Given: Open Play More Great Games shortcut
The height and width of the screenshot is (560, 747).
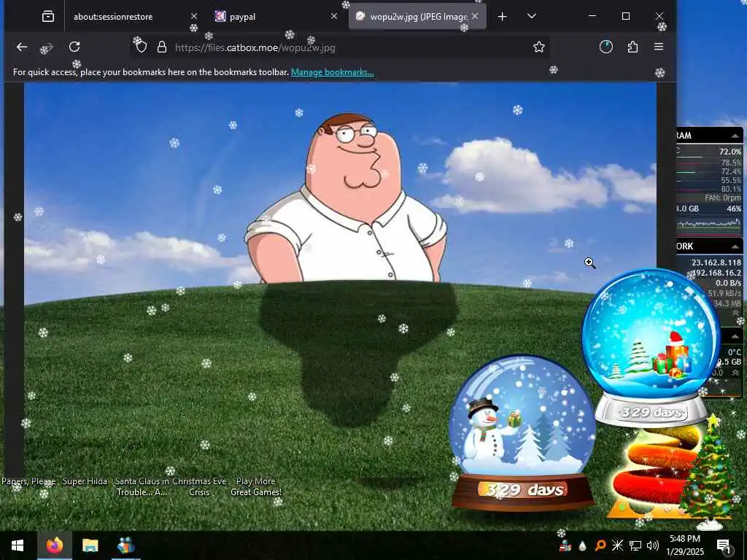Looking at the screenshot, I should pos(256,486).
